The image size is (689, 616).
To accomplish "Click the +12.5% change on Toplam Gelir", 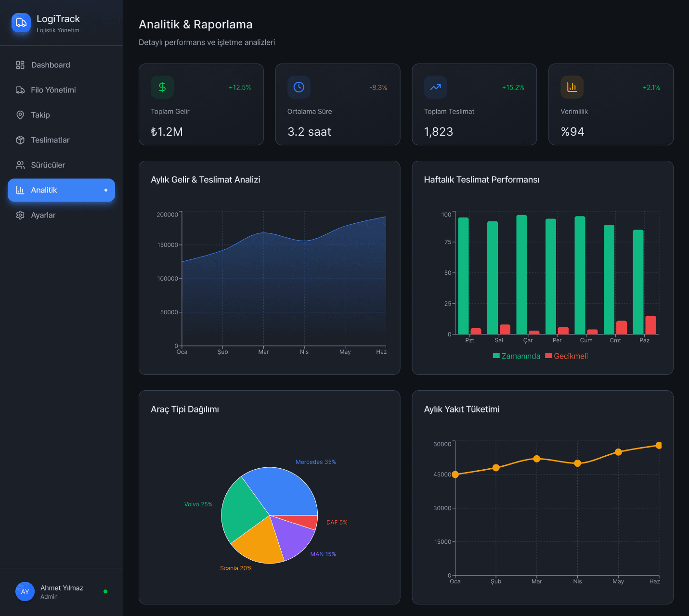I will coord(240,88).
